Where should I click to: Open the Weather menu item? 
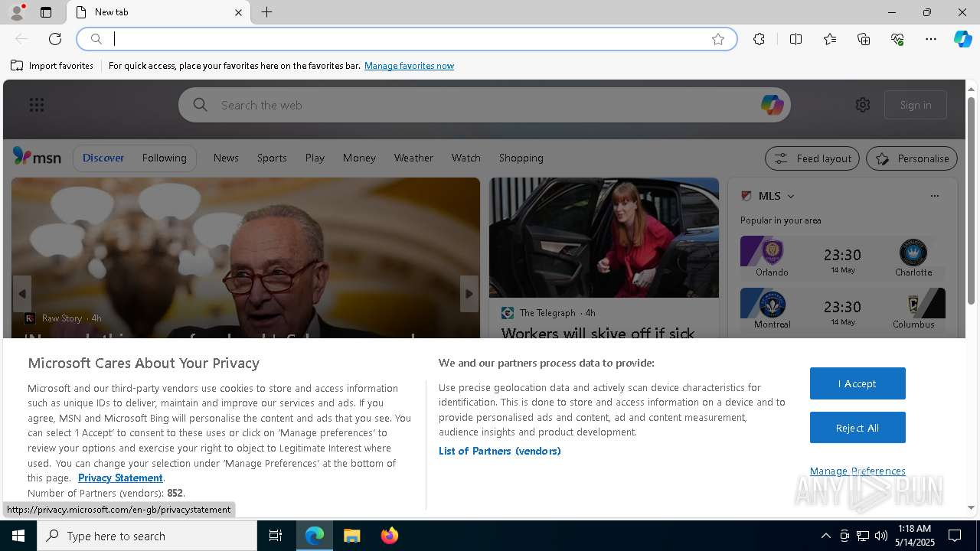tap(413, 158)
